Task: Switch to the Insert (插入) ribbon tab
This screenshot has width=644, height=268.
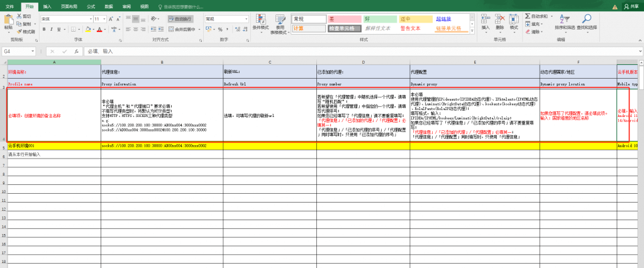Action: tap(48, 6)
